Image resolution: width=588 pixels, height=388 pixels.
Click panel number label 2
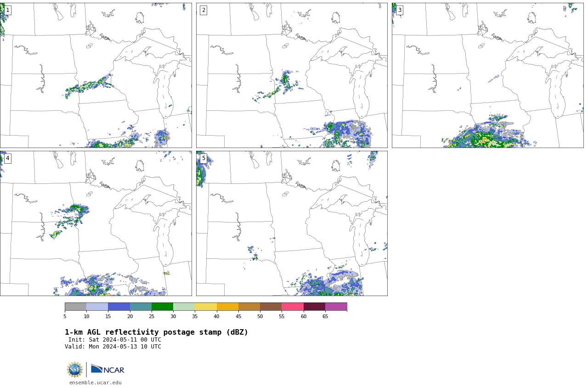[x=204, y=10]
